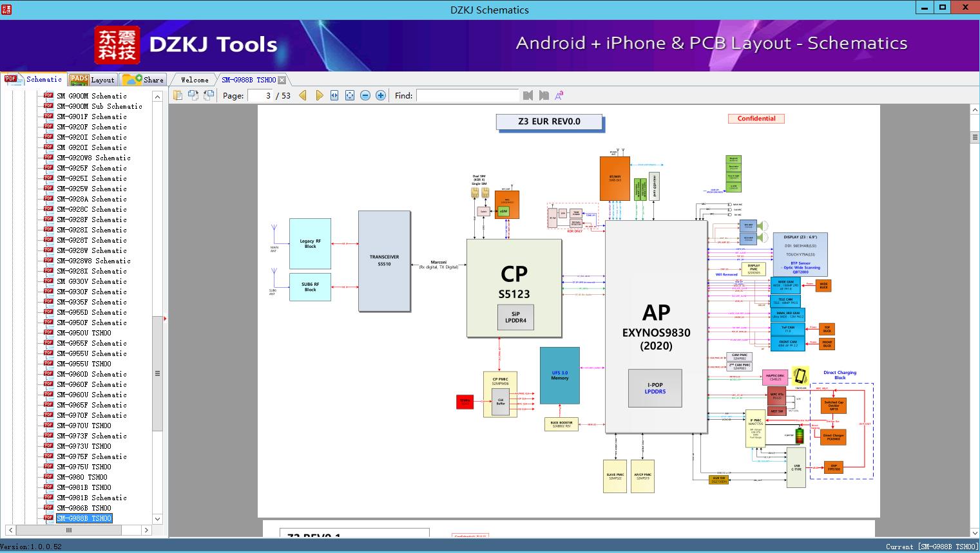
Task: Close the SM-G988B TSHOO tab
Action: [x=282, y=80]
